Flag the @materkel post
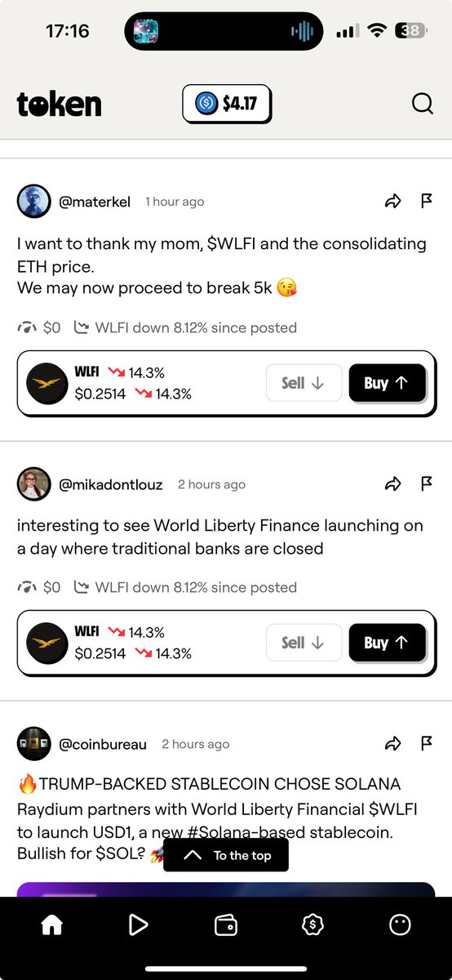The height and width of the screenshot is (980, 452). (426, 201)
